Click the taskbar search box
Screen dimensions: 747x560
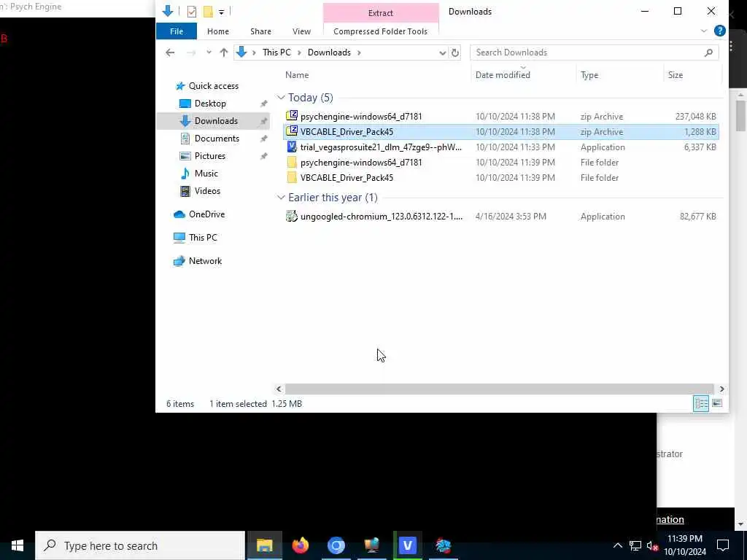[x=140, y=545]
